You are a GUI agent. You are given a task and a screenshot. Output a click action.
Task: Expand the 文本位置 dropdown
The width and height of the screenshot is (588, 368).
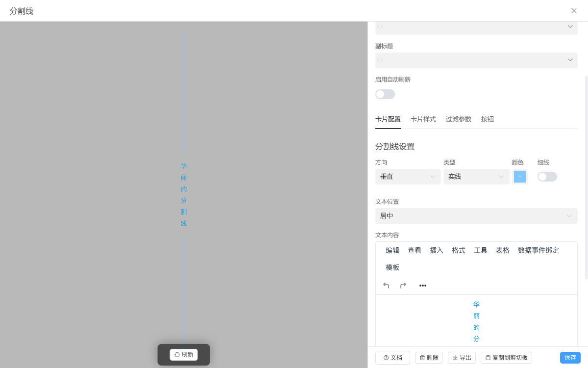[476, 216]
